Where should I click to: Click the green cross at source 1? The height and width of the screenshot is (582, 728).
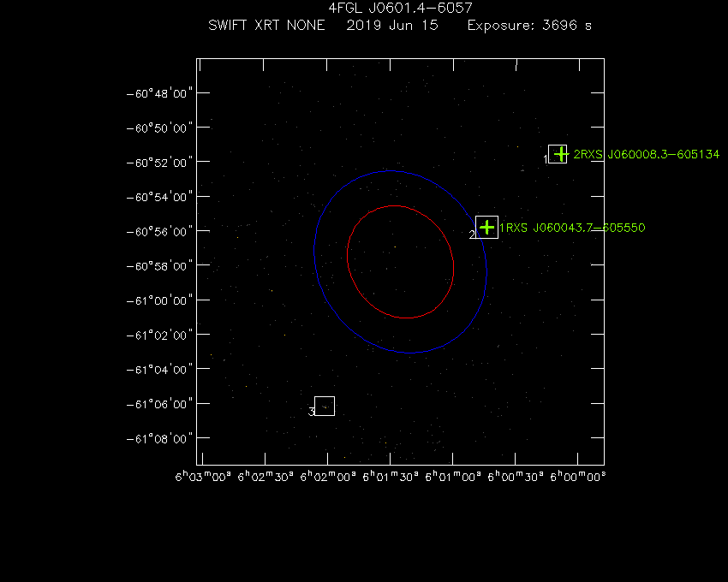coord(561,154)
